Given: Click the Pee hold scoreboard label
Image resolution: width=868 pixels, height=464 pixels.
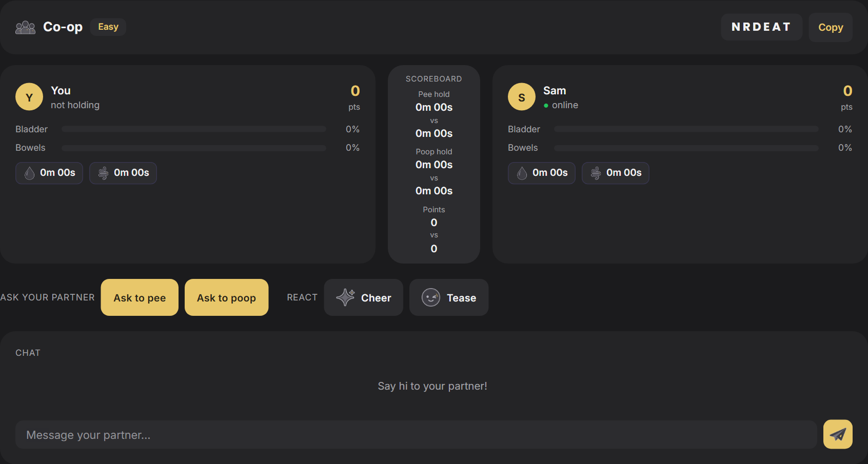Looking at the screenshot, I should pyautogui.click(x=434, y=94).
